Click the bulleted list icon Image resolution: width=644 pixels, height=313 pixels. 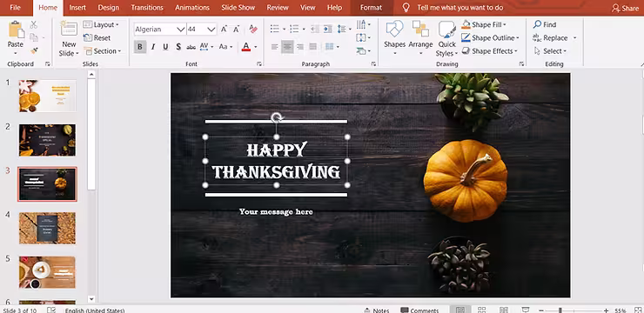pyautogui.click(x=274, y=29)
